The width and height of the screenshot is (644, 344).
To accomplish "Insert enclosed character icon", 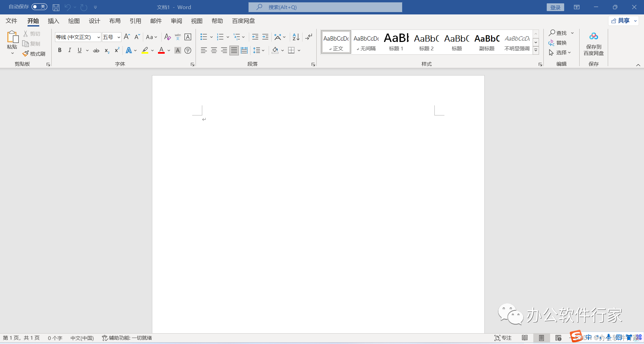I will click(188, 50).
